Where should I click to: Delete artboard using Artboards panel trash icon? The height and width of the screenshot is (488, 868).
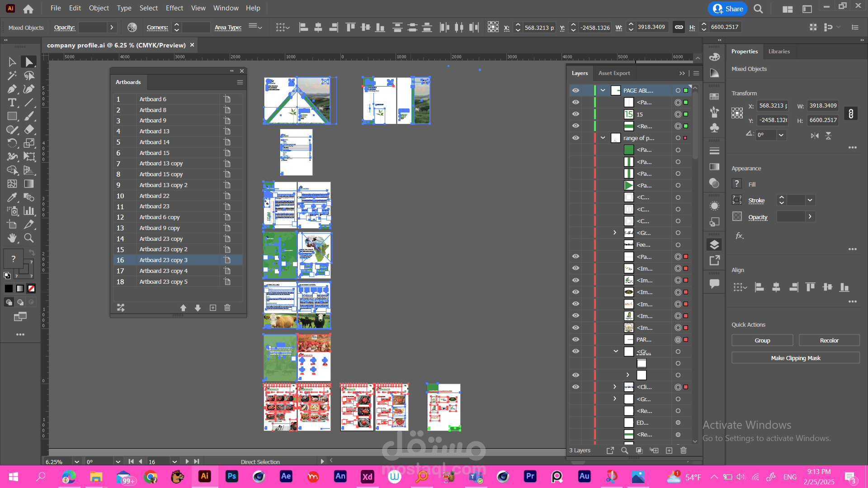pyautogui.click(x=227, y=308)
